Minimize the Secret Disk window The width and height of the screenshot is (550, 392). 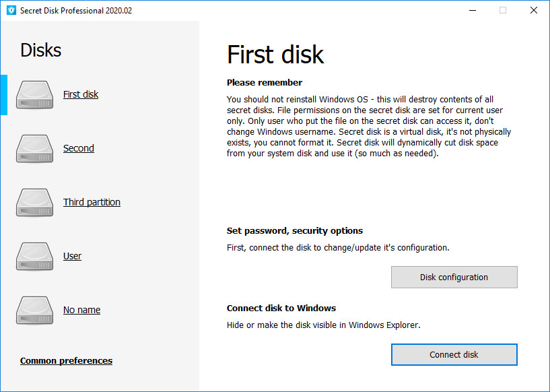(473, 11)
